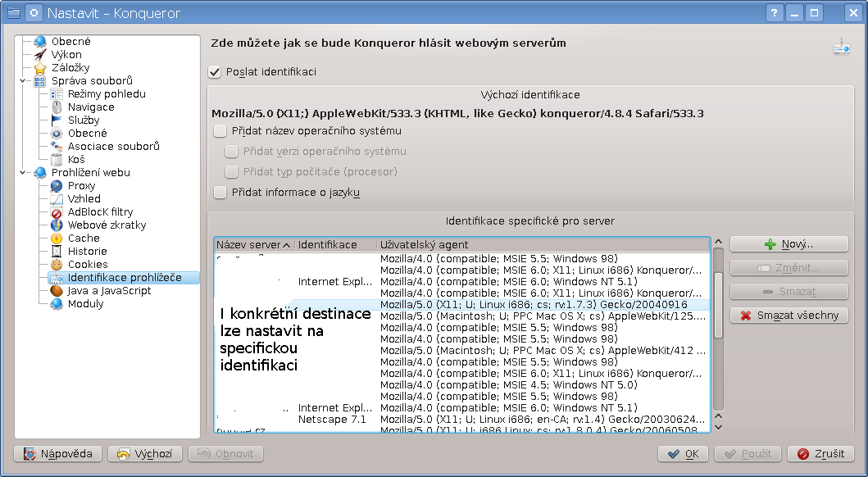Click the Správa souborů cabinet icon
This screenshot has width=868, height=477.
coord(40,81)
